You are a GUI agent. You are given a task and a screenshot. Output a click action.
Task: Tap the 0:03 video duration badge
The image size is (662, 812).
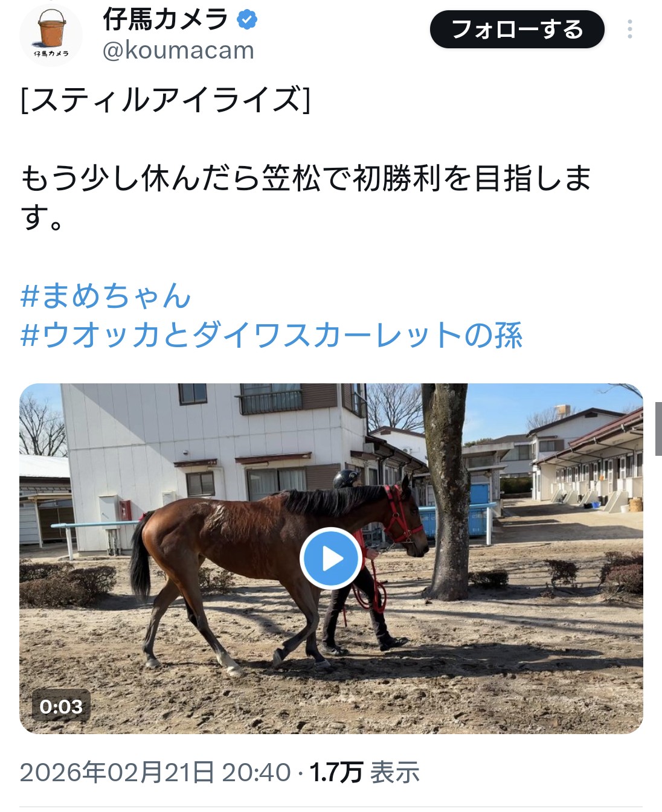(x=61, y=706)
